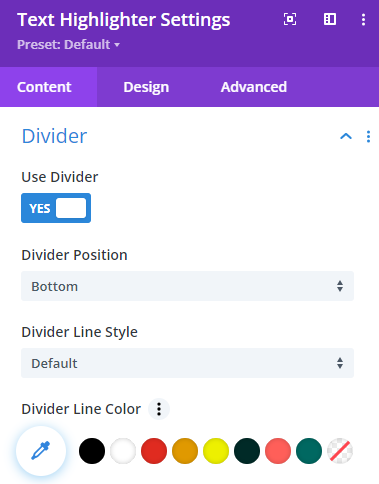Open Divider section three-dot options
This screenshot has width=379, height=484.
(368, 137)
